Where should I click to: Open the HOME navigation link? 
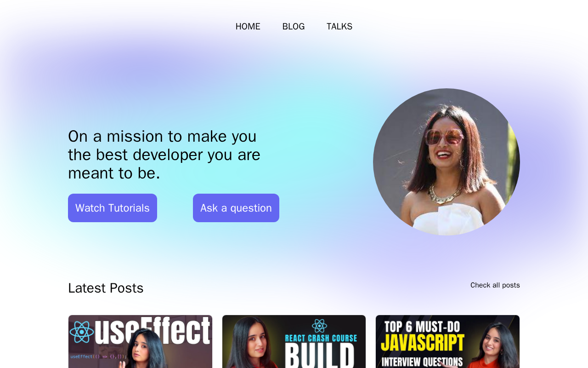pyautogui.click(x=248, y=27)
